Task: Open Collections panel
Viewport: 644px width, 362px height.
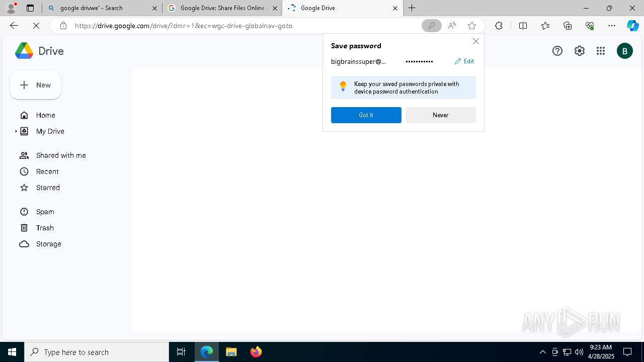Action: click(x=568, y=26)
